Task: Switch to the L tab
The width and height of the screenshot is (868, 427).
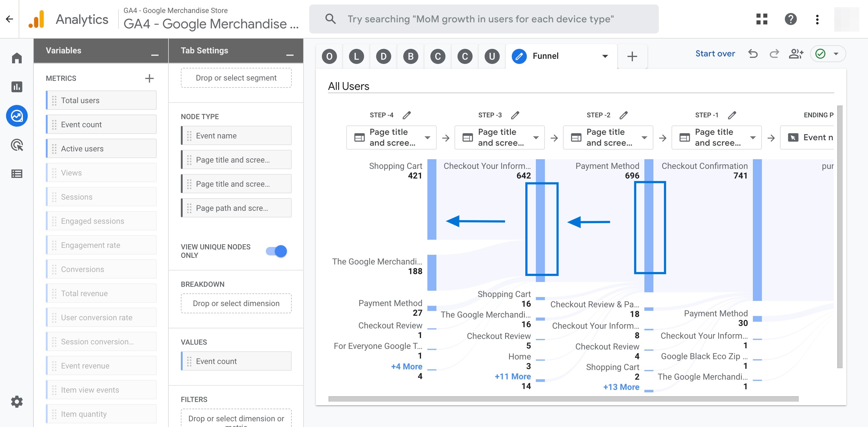Action: pos(357,56)
